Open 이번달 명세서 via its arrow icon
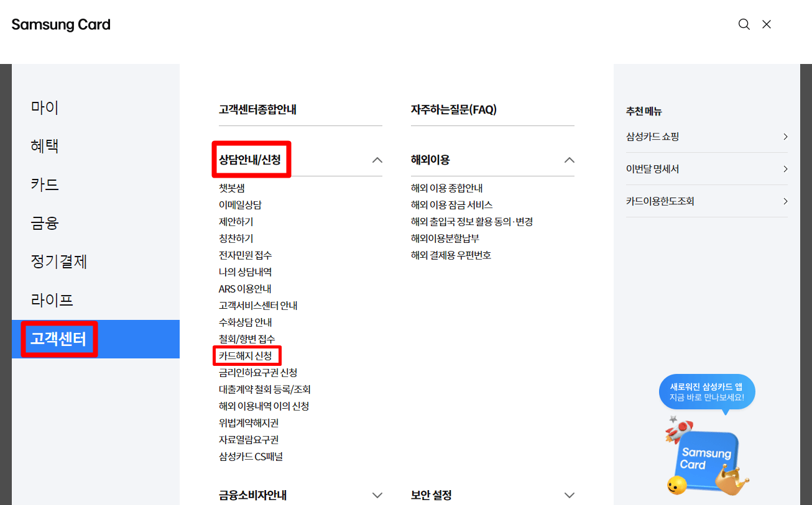Screen dimensions: 812x505 785,168
